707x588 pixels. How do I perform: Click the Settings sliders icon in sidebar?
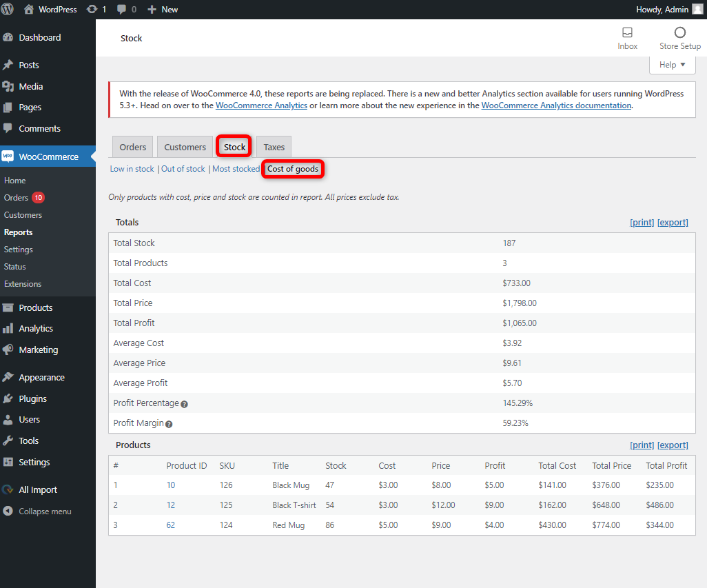click(x=8, y=462)
